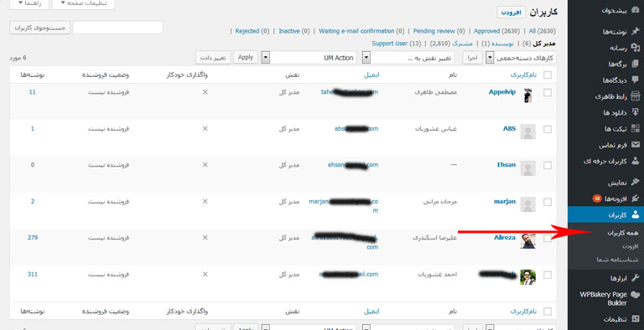
Task: Open posts count 311 link
Action: click(x=33, y=274)
